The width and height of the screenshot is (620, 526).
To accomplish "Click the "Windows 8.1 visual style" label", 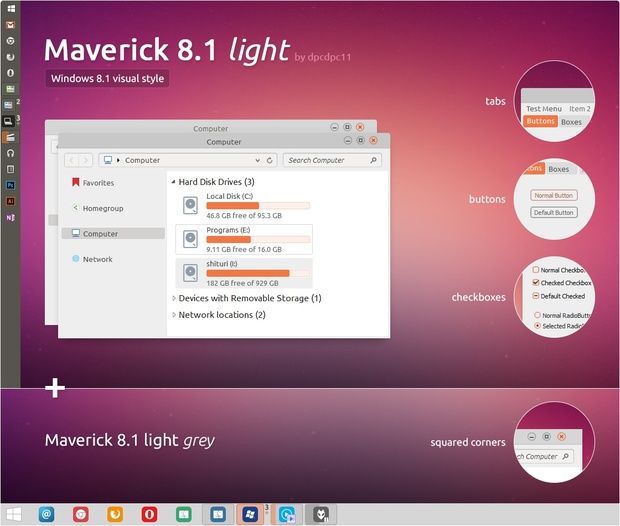I will point(108,78).
